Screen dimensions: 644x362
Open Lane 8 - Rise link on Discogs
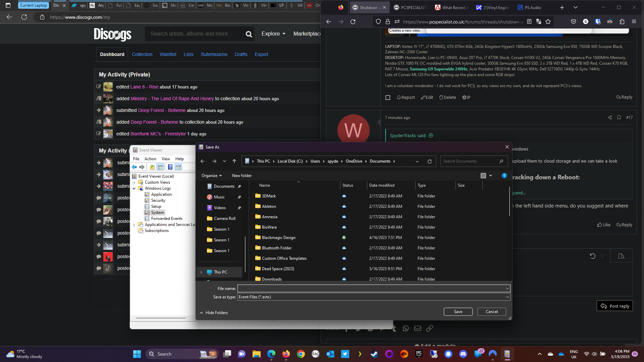(x=144, y=87)
